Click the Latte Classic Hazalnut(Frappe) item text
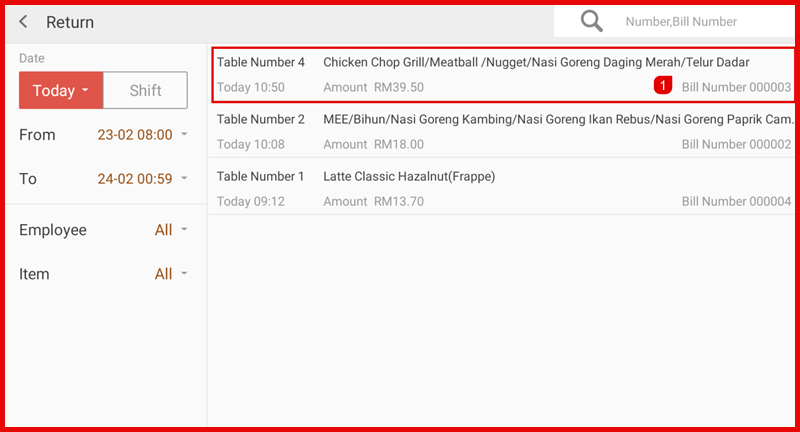 click(409, 176)
